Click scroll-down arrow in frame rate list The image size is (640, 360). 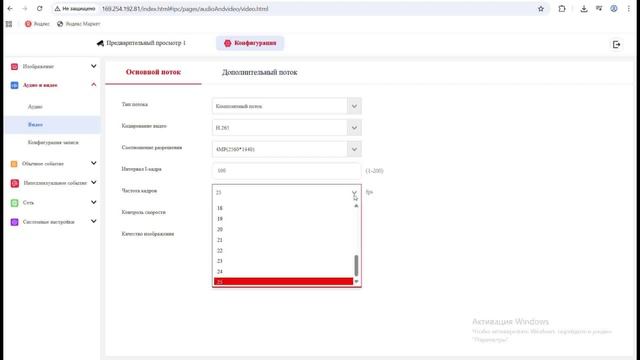pos(356,282)
